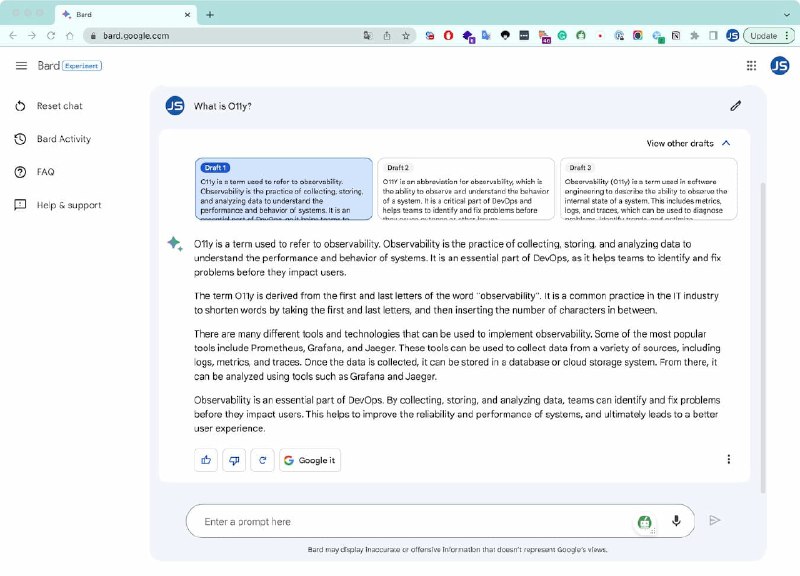Click the thumbs down icon

click(x=235, y=460)
